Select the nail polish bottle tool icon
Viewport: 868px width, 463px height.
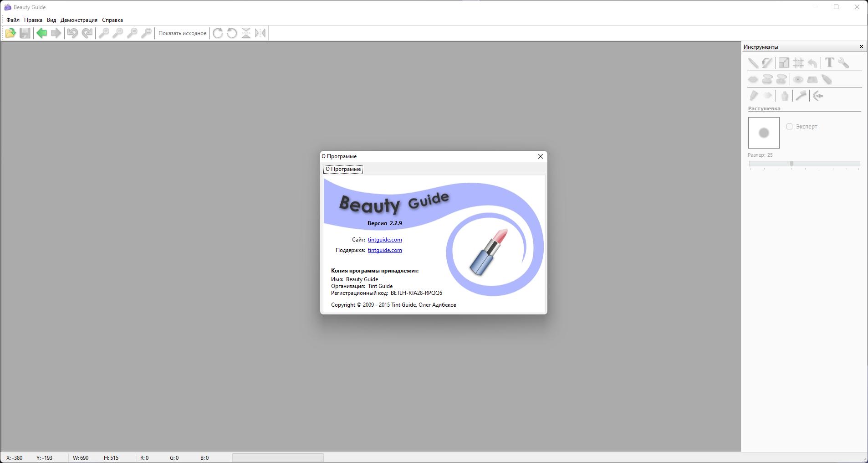pyautogui.click(x=784, y=96)
